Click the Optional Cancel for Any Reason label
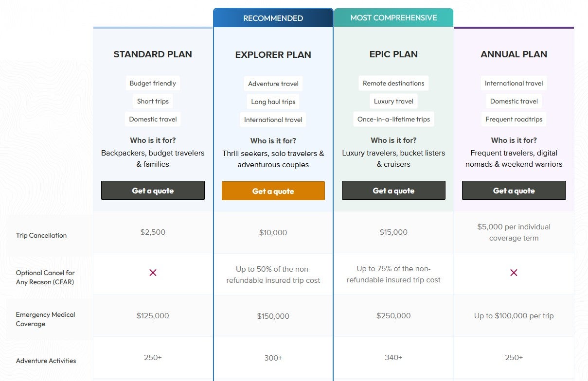Viewport: 588px width, 381px height. (45, 277)
